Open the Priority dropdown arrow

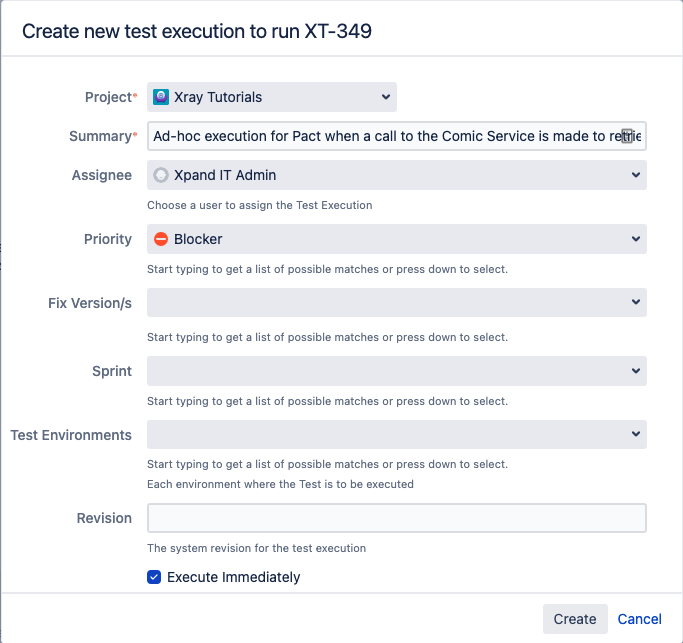tap(636, 239)
